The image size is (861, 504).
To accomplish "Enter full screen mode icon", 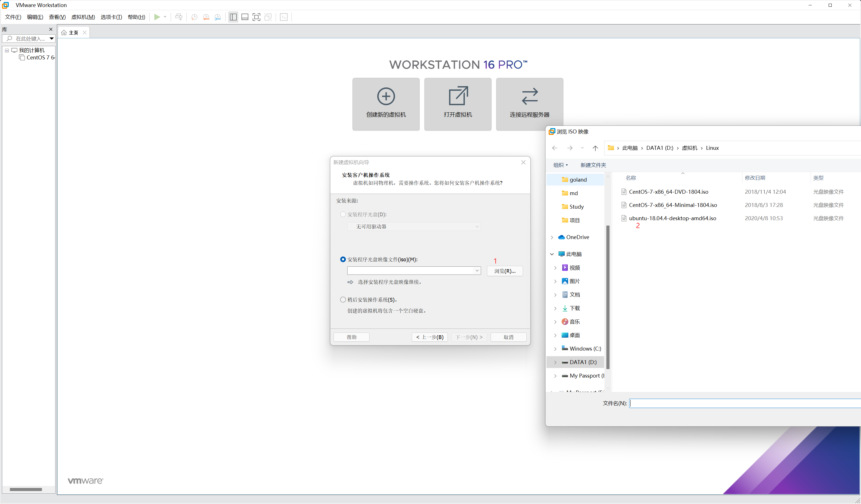I will click(256, 17).
